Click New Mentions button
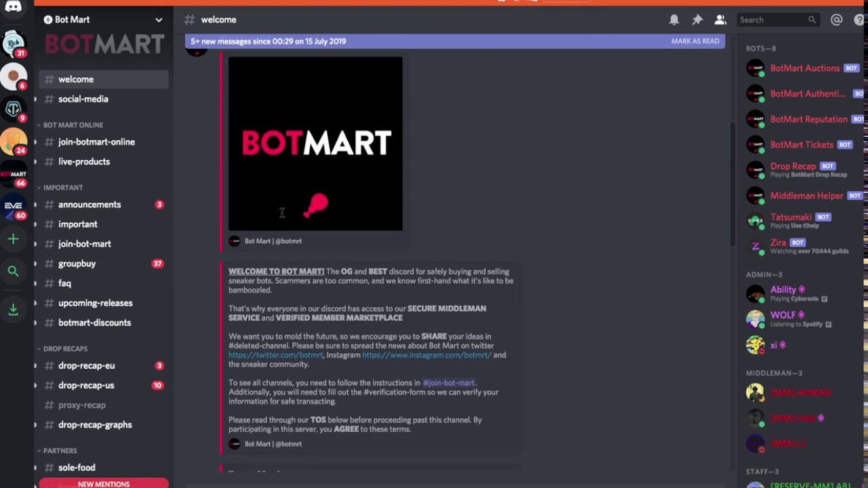The image size is (868, 488). pos(104,483)
